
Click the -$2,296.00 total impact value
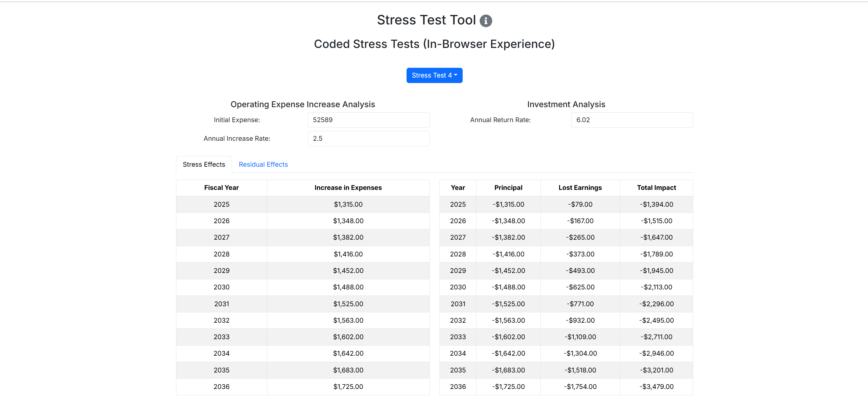click(x=656, y=304)
